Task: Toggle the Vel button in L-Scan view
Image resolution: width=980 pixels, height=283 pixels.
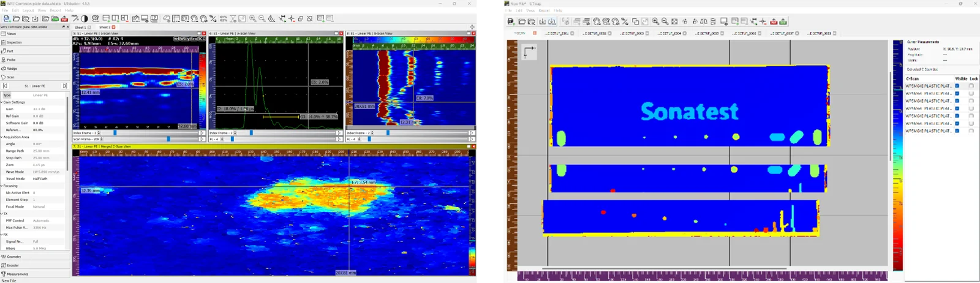Action: point(176,39)
